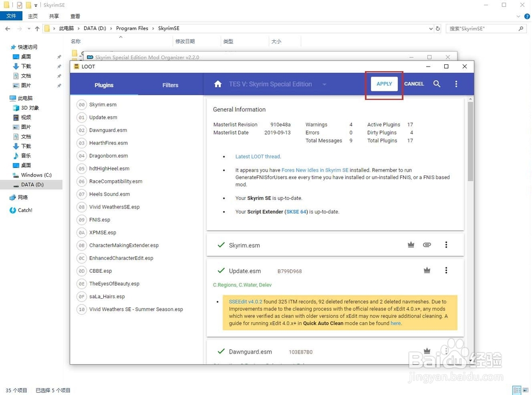This screenshot has width=532, height=395.
Task: Open quick access toolbar dropdown
Action: (x=36, y=5)
